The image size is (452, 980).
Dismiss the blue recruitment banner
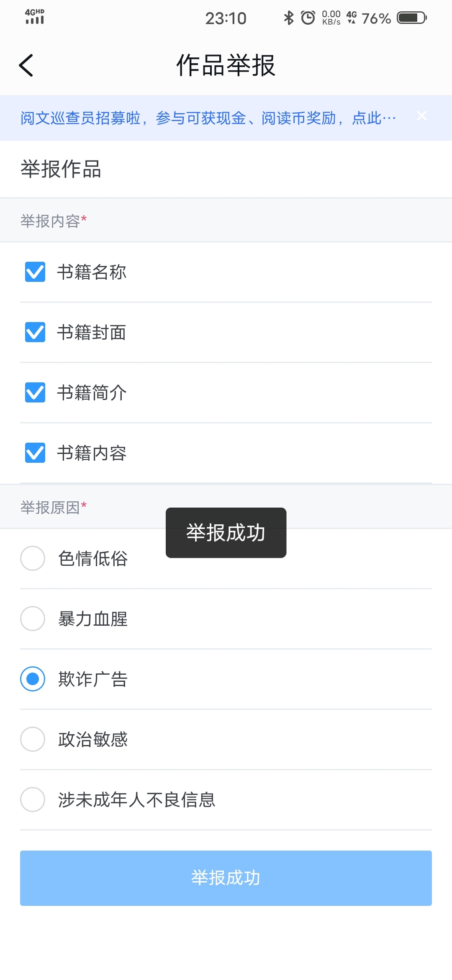pos(421,116)
